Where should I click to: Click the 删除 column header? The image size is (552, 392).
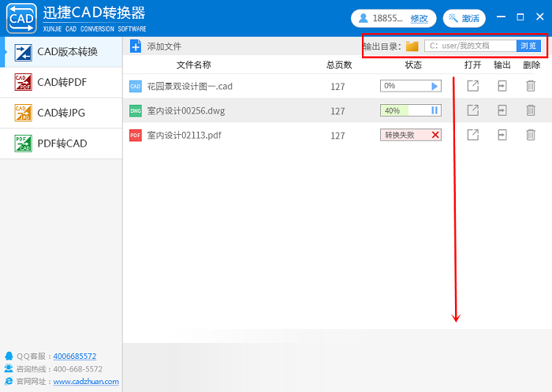531,65
